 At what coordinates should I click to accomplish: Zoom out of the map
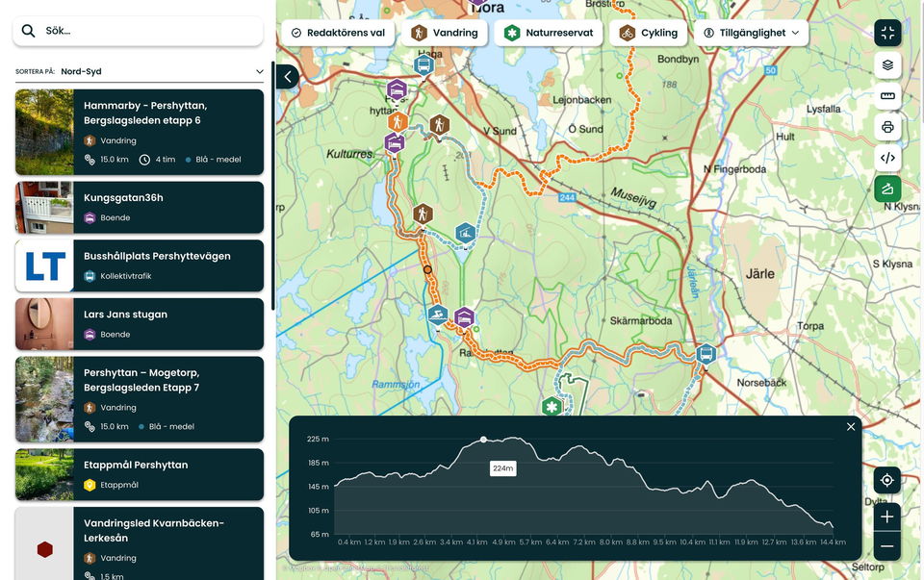pos(886,546)
